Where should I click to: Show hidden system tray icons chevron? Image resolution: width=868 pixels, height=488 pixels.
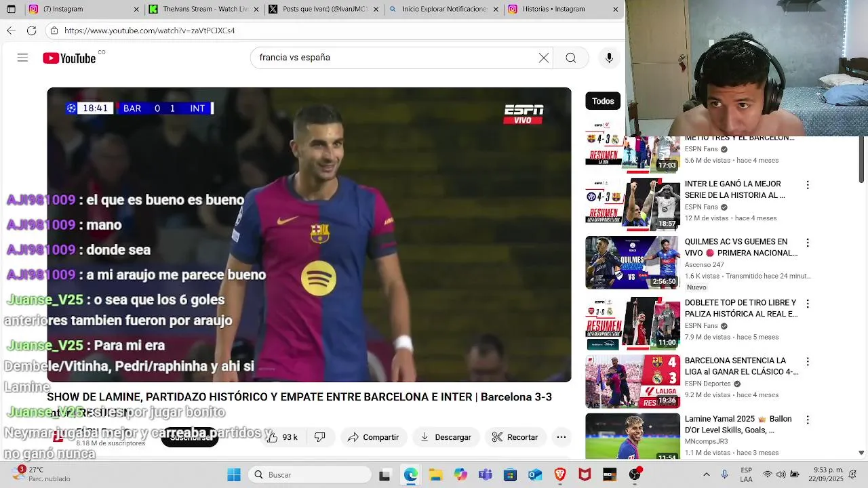tap(706, 474)
